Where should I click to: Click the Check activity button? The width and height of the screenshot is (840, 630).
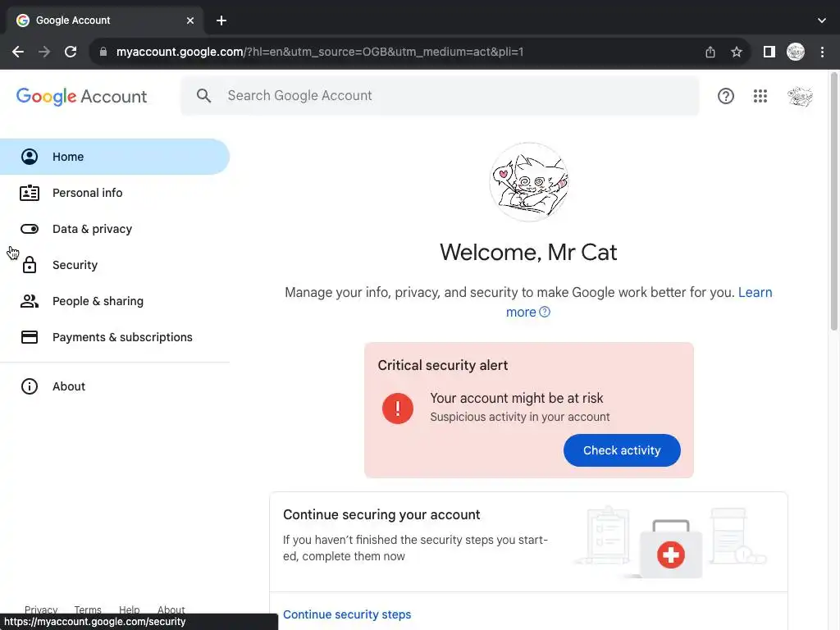click(x=622, y=450)
